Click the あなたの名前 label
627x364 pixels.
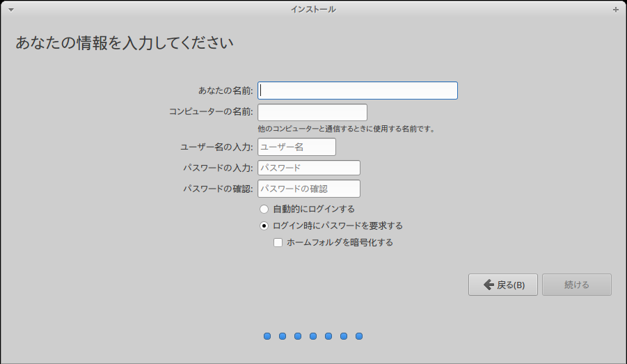coord(225,90)
